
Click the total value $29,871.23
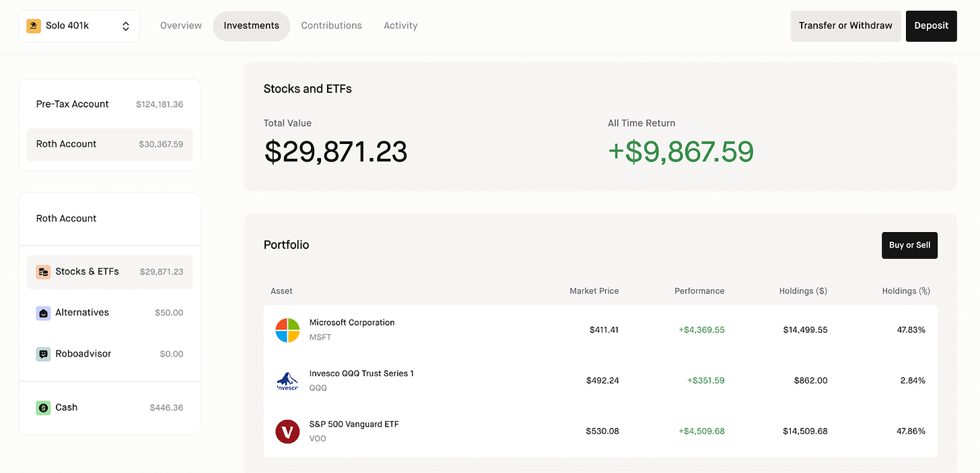335,152
